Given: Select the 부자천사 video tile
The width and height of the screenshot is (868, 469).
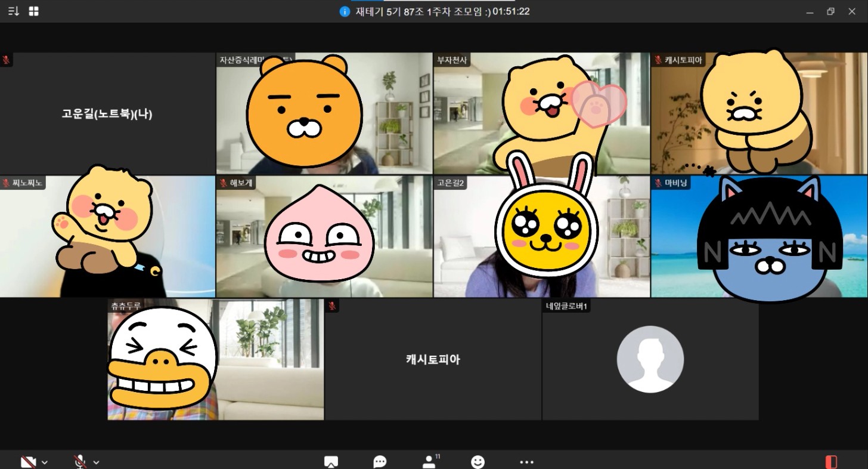Looking at the screenshot, I should click(x=541, y=113).
